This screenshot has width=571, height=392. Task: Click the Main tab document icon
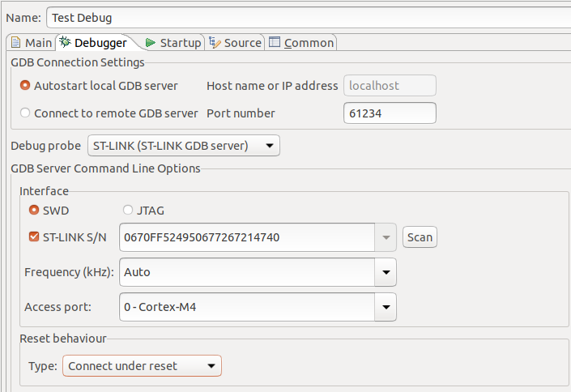pos(15,43)
